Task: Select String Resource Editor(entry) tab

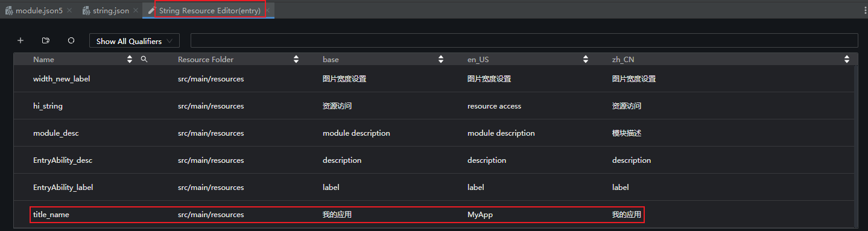Action: coord(209,11)
